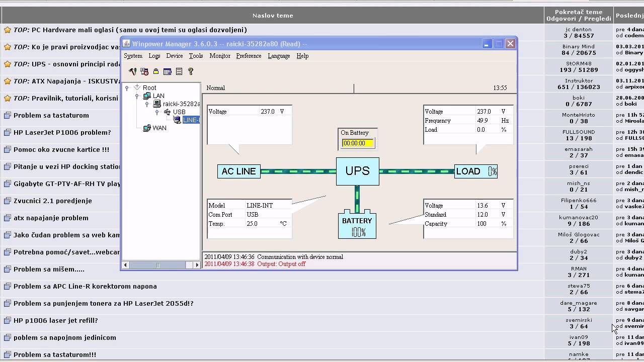The width and height of the screenshot is (644, 362).
Task: Open user profile Miloš Glogovac
Action: click(579, 235)
